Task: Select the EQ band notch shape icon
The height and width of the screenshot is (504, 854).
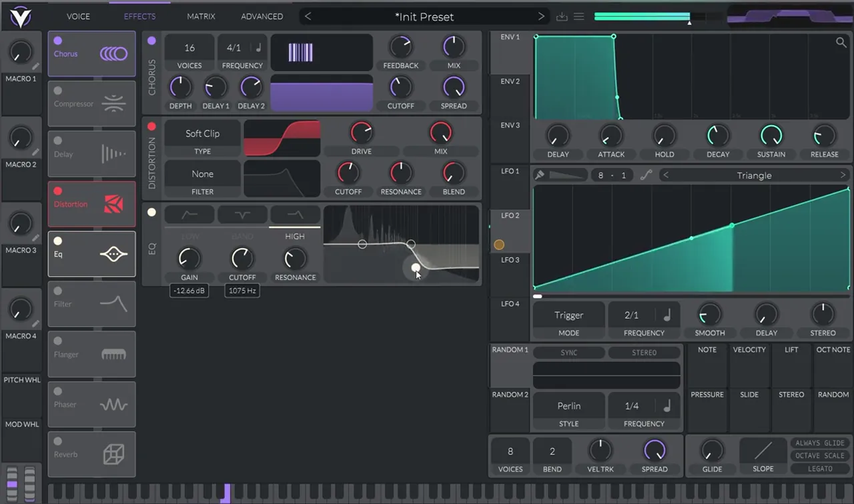Action: [x=242, y=215]
